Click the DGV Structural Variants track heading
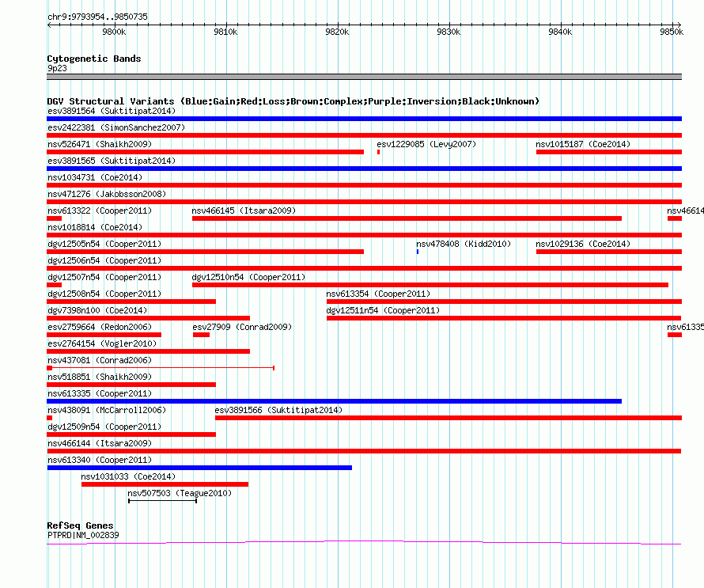704x588 pixels. 293,101
